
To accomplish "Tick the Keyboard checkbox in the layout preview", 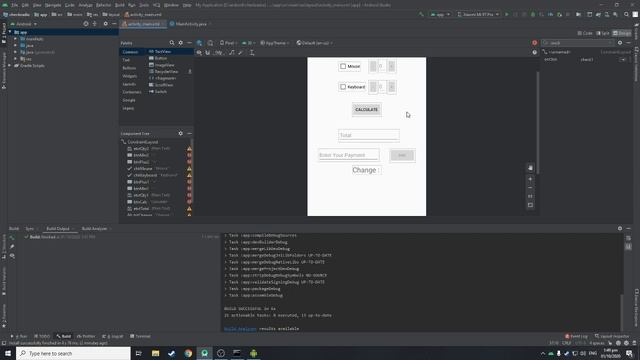I will 343,87.
